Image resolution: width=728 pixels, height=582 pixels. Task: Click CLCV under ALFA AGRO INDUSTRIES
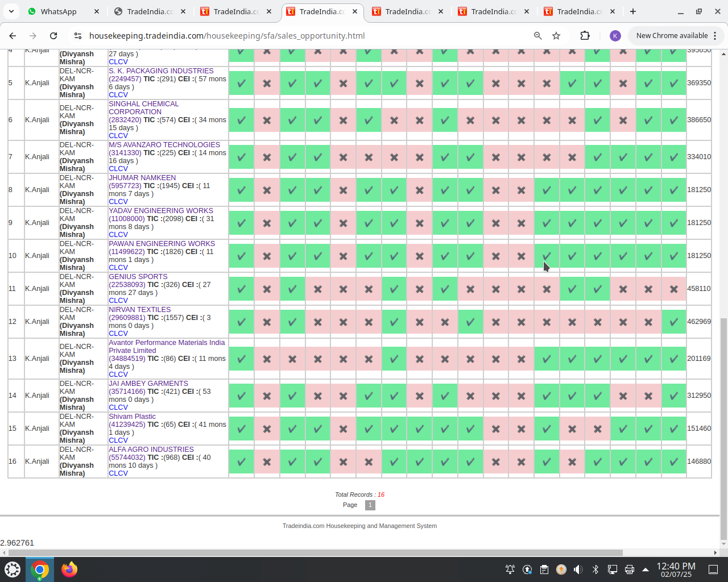click(118, 473)
